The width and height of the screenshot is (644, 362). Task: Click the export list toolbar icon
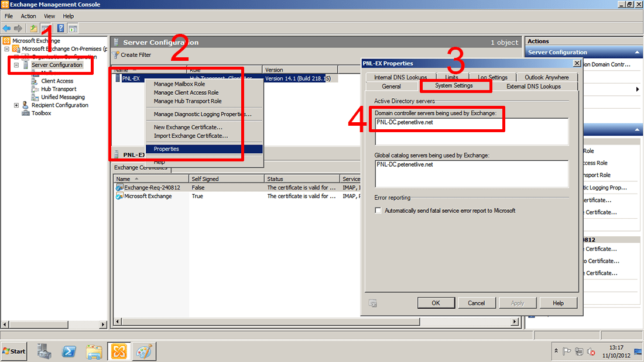[x=33, y=27]
